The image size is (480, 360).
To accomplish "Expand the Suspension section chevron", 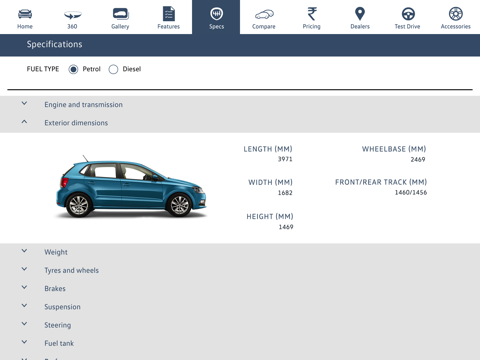I will coord(24,306).
